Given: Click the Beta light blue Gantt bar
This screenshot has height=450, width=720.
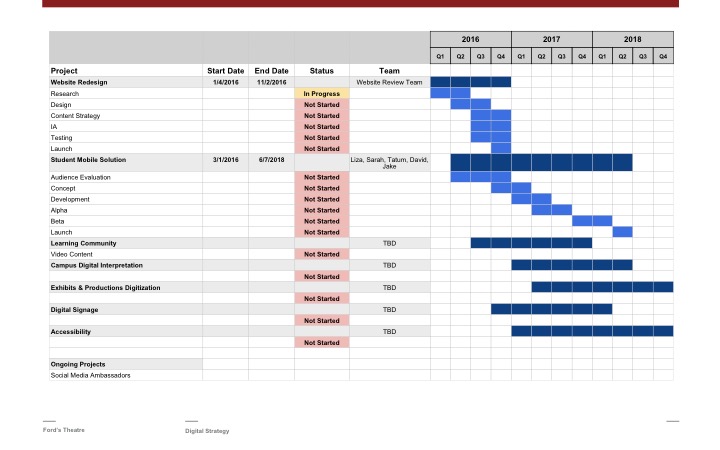Looking at the screenshot, I should pos(592,221).
